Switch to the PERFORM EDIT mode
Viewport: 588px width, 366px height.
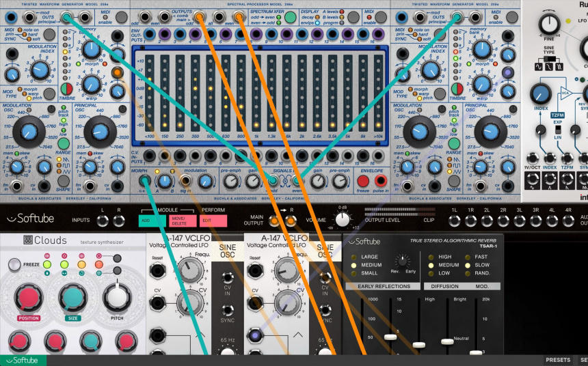click(x=213, y=221)
